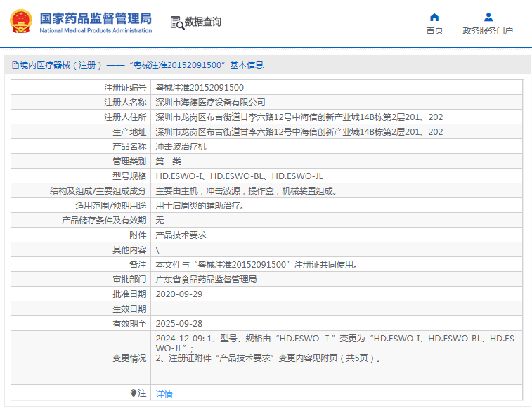Click the 附件 row label
The height and width of the screenshot is (411, 532).
138,235
